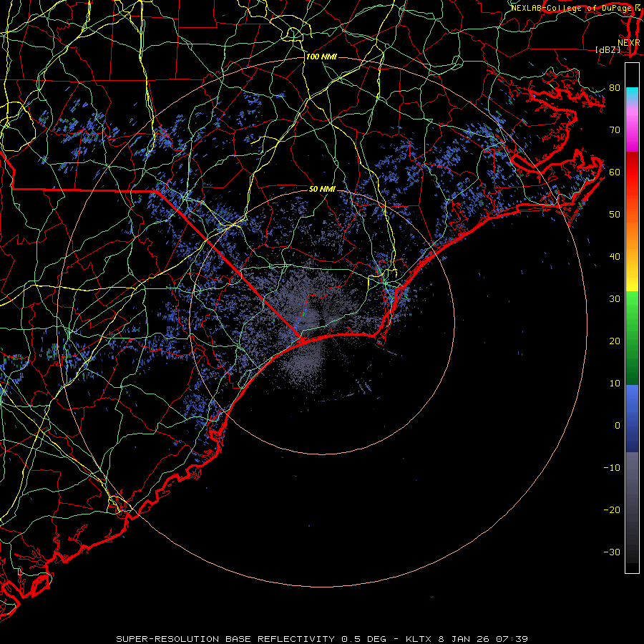
Task: Click the 70 value on color scale
Action: pos(615,130)
